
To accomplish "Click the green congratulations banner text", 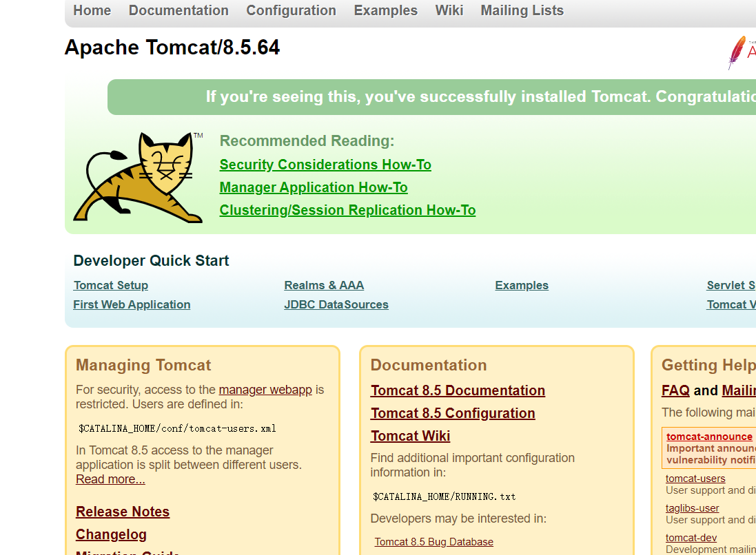I will click(x=481, y=96).
